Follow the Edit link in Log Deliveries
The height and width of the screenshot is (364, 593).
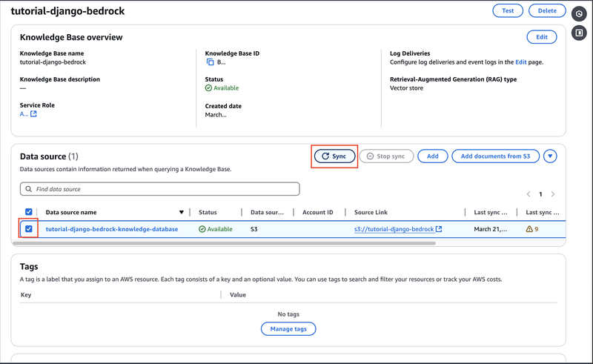click(x=521, y=62)
